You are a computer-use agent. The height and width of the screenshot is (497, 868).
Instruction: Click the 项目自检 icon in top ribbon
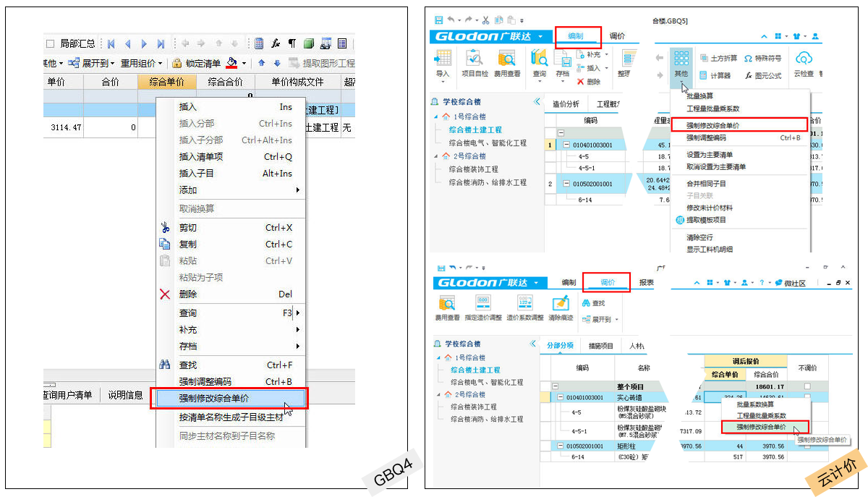475,59
